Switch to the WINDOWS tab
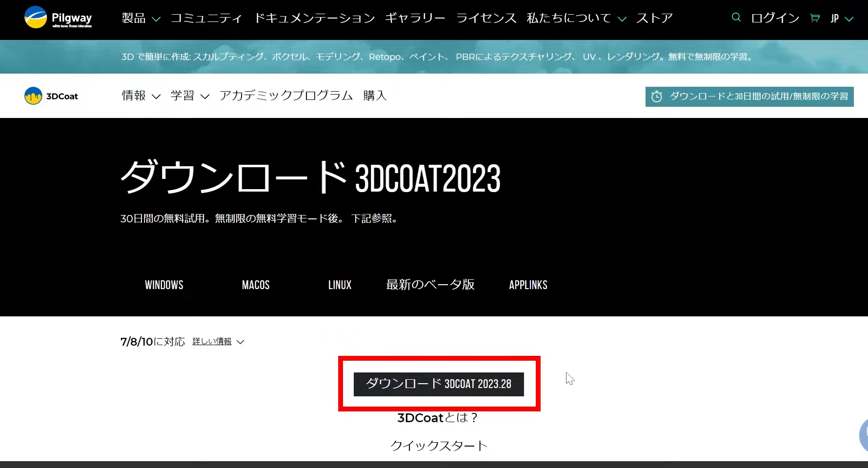868x468 pixels. [x=164, y=285]
